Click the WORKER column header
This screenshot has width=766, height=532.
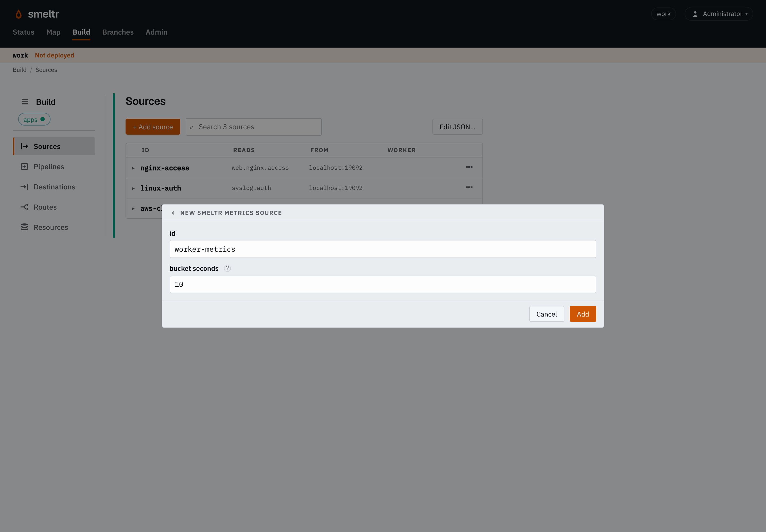[402, 150]
